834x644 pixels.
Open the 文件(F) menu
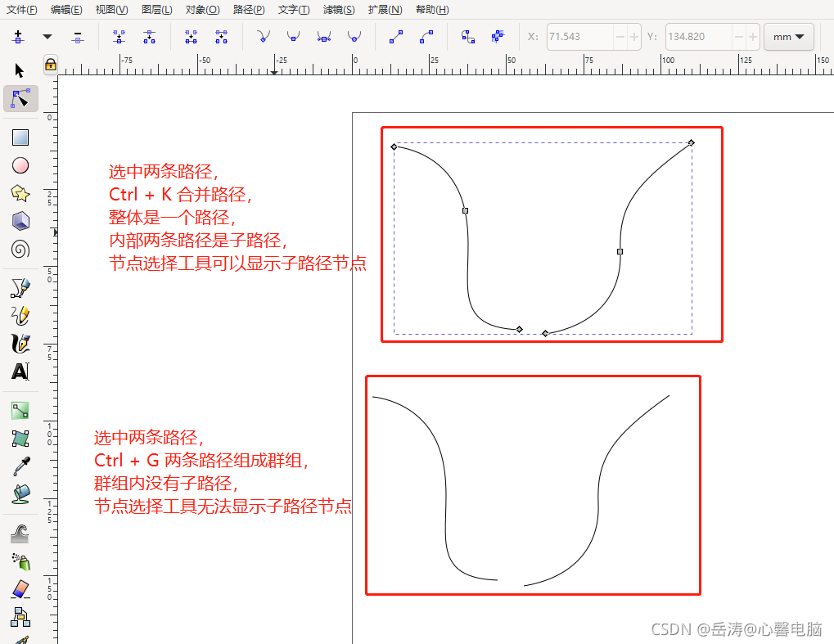click(22, 10)
